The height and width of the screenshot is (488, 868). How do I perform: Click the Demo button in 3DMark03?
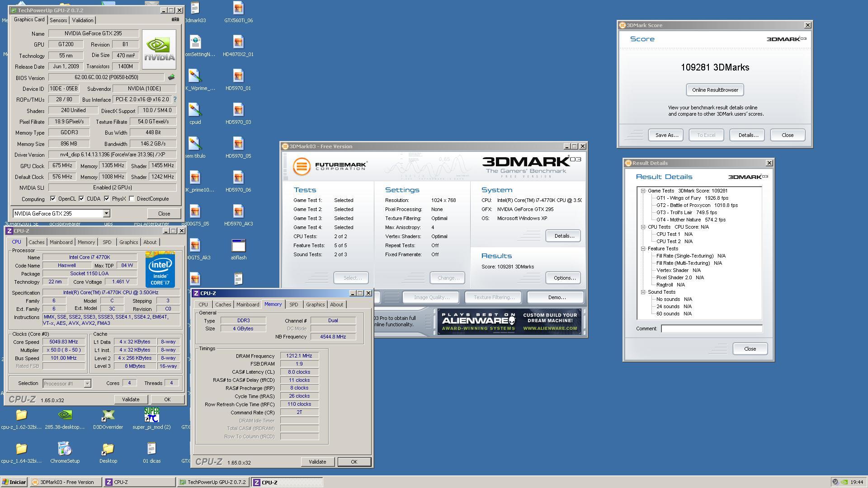tap(556, 297)
